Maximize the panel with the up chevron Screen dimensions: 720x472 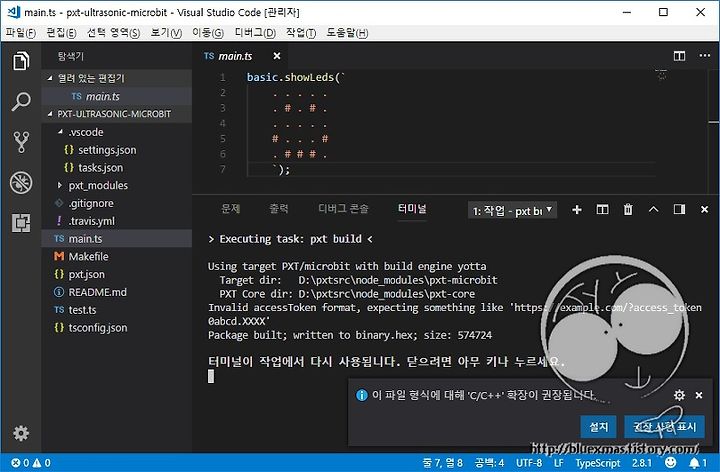pyautogui.click(x=653, y=209)
